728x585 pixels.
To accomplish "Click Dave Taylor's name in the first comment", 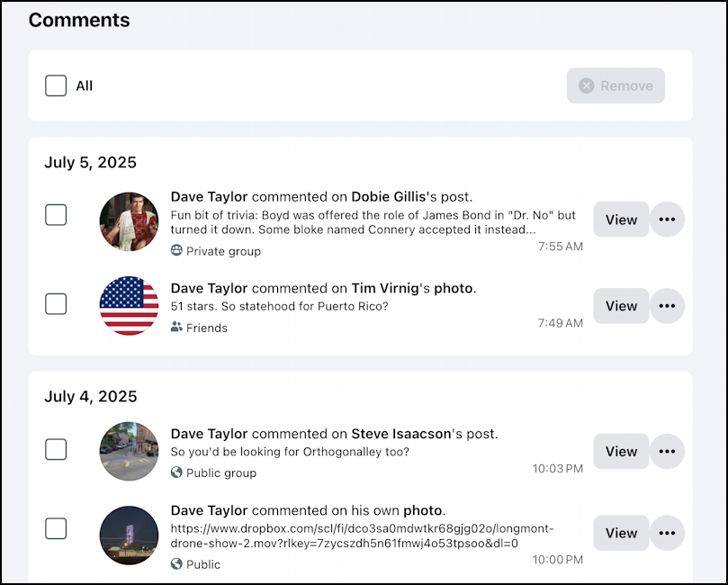I will tap(208, 196).
